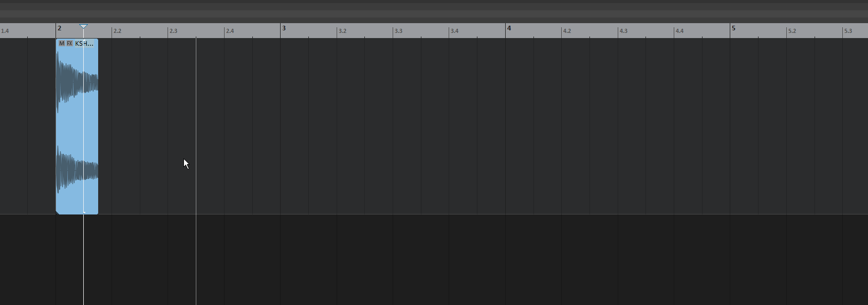Set position to 2.3 on the ruler

tap(173, 31)
